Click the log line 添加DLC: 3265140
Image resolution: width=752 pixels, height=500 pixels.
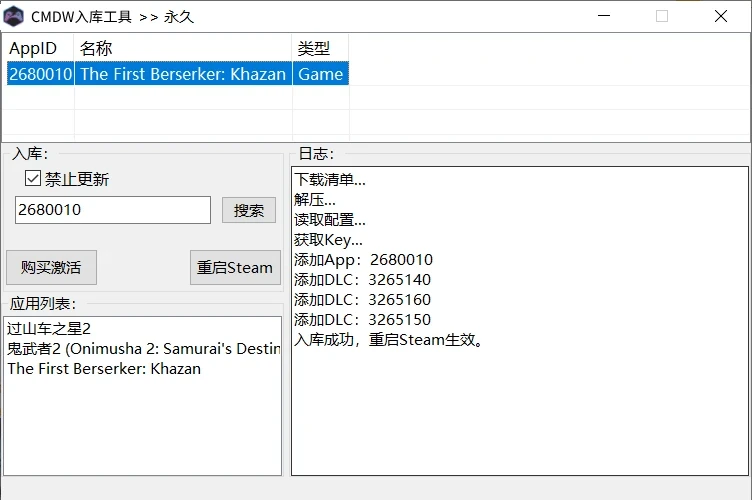[x=363, y=279]
